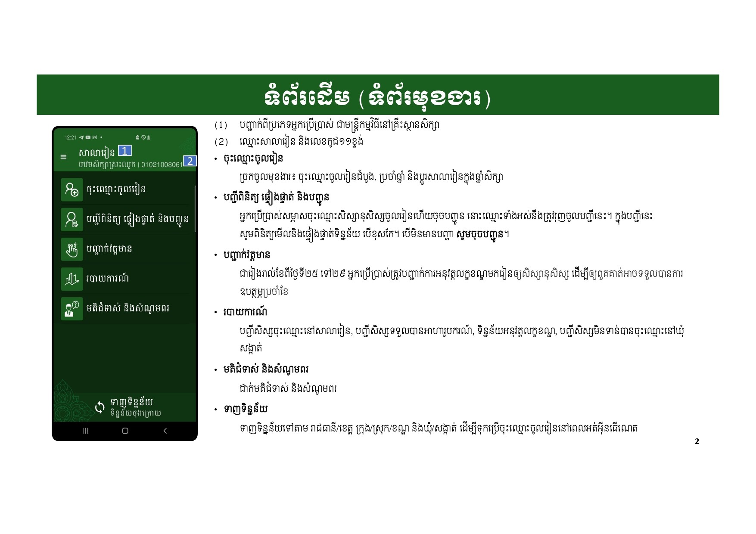
Task: Open the hamburger menu beside សាលារៀន
Action: tap(64, 157)
